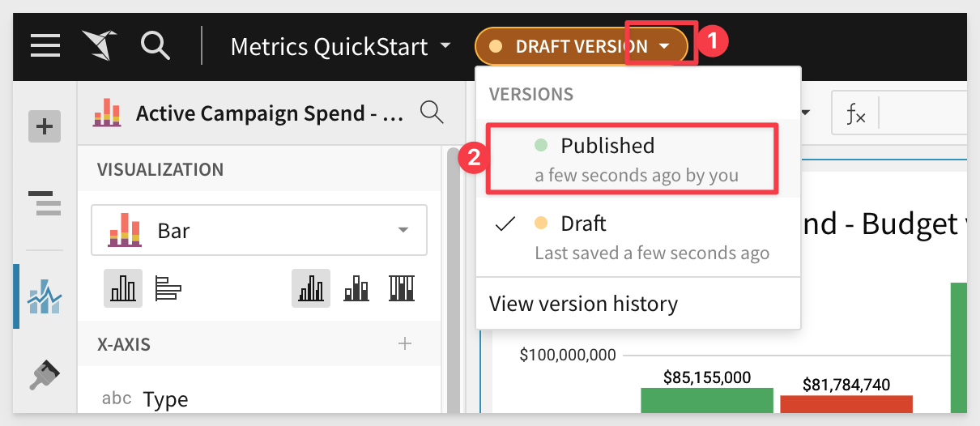
Task: Select clustered bar layout
Action: pos(311,289)
